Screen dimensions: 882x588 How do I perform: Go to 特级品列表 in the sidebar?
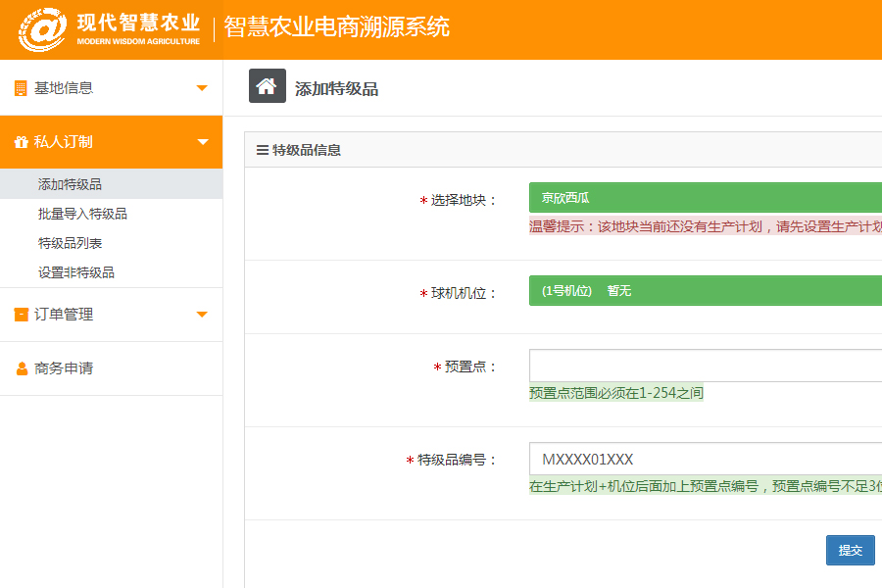[x=70, y=243]
